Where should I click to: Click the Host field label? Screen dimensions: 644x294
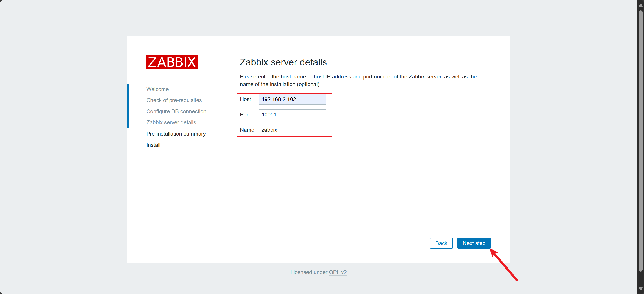(x=245, y=99)
